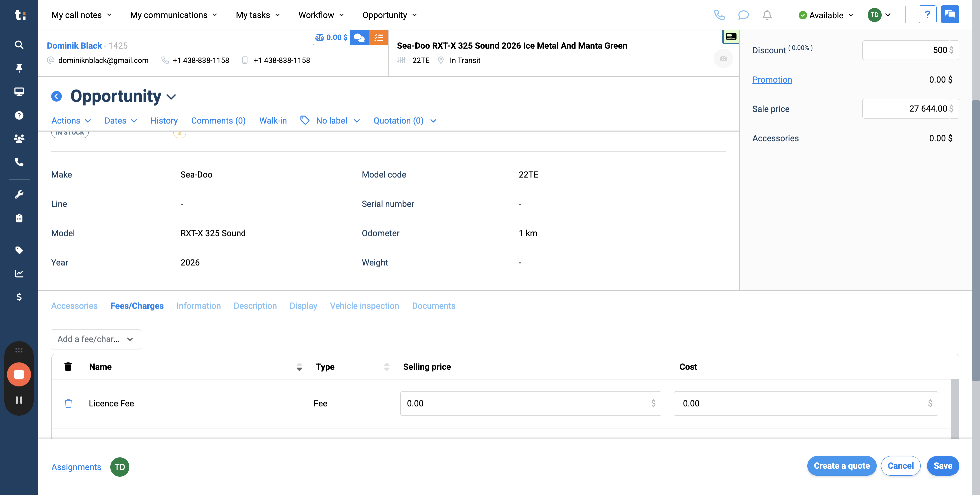Screen dimensions: 980x495
Task: Click the phone icon in top bar
Action: click(720, 15)
